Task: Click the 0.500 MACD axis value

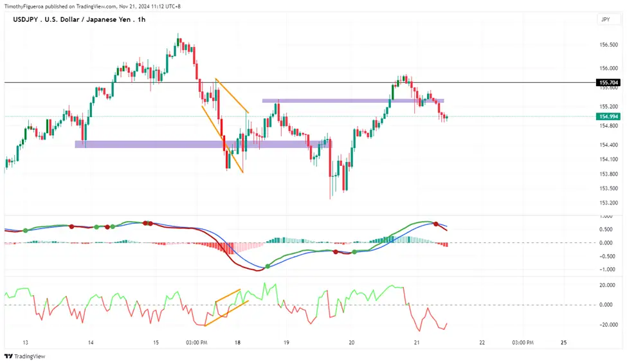Action: click(607, 230)
